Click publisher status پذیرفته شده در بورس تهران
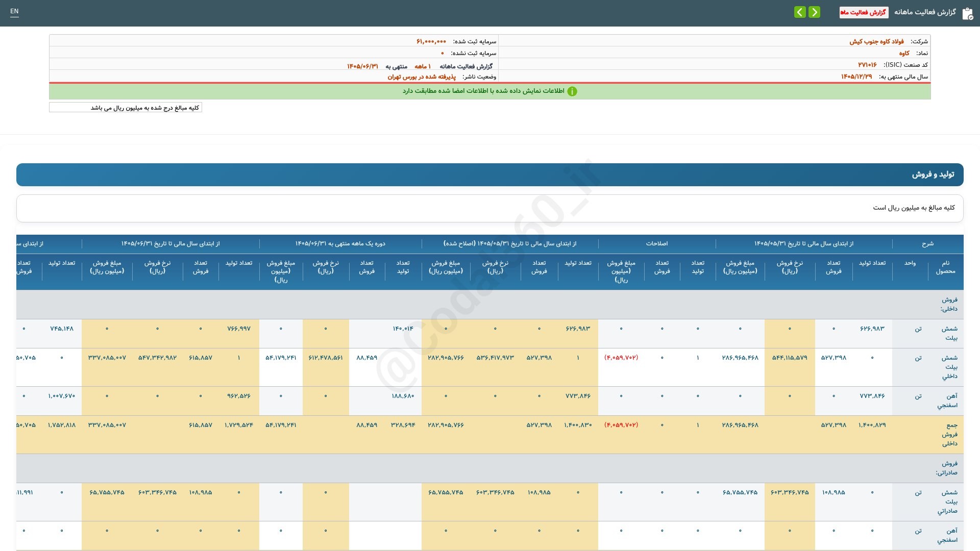The width and height of the screenshot is (980, 551). coord(422,77)
